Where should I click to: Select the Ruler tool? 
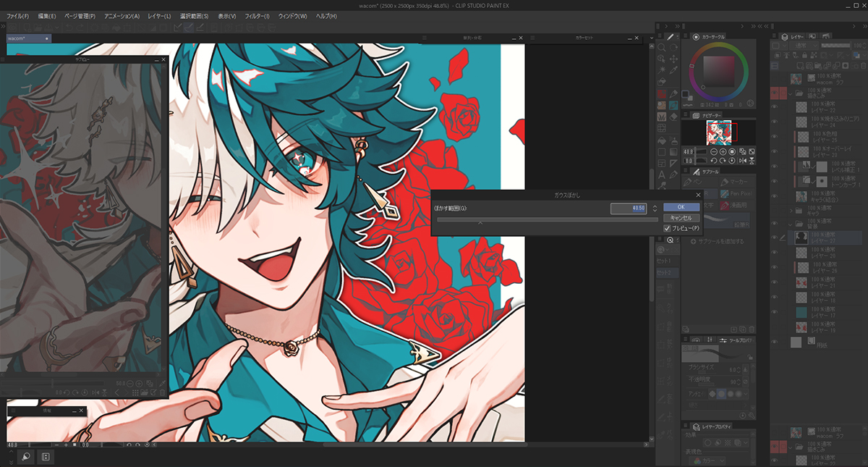673,164
